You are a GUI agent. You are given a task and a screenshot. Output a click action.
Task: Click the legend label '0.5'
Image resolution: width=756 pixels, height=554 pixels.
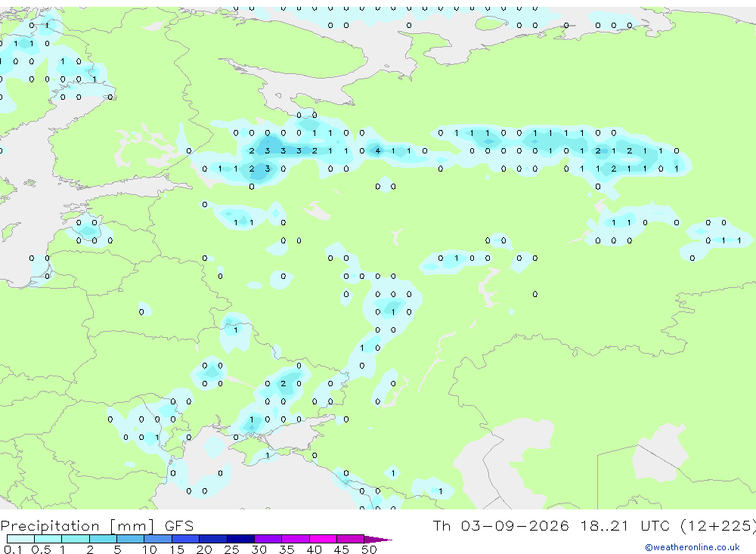point(41,549)
